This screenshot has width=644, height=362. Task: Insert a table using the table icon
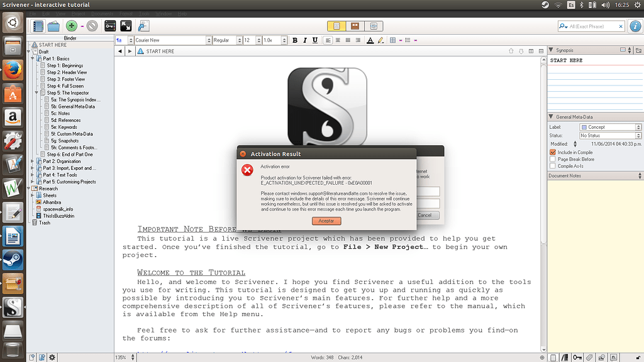[x=393, y=40]
